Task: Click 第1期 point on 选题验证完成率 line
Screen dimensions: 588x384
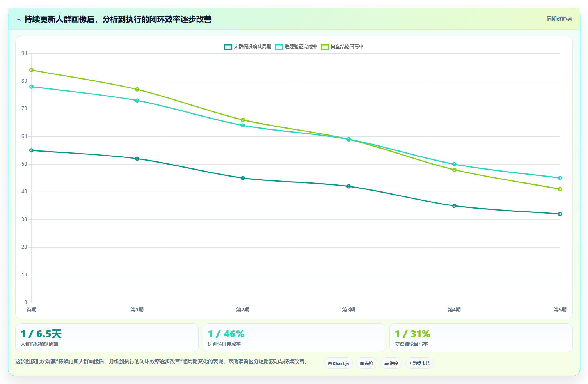Action: coord(137,101)
